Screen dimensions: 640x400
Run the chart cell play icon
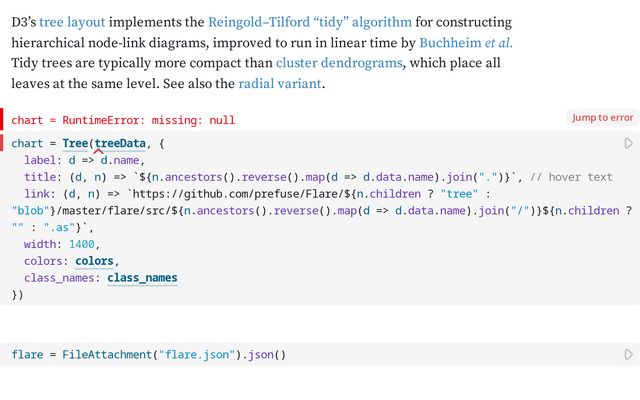point(629,143)
